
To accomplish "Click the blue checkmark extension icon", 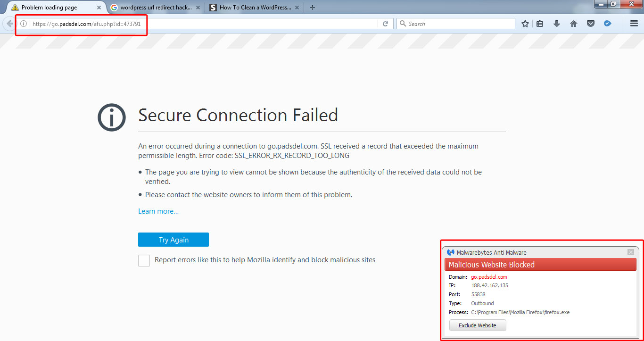I will point(608,23).
